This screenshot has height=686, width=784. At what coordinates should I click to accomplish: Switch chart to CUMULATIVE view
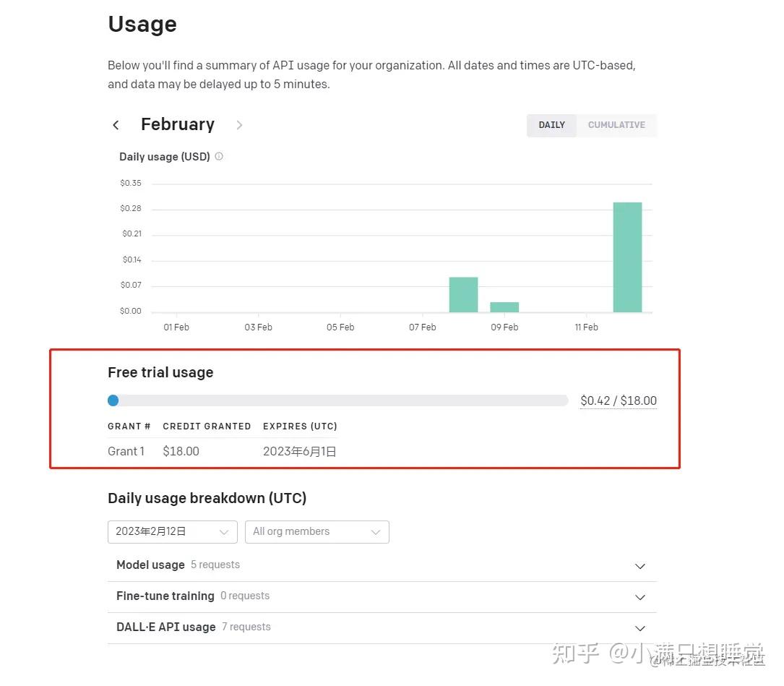pos(616,125)
